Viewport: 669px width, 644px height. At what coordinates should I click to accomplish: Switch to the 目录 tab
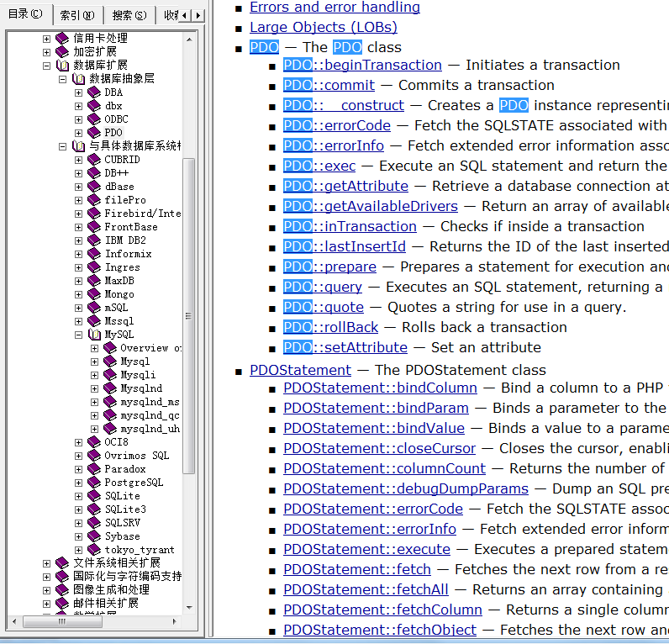pos(25,14)
